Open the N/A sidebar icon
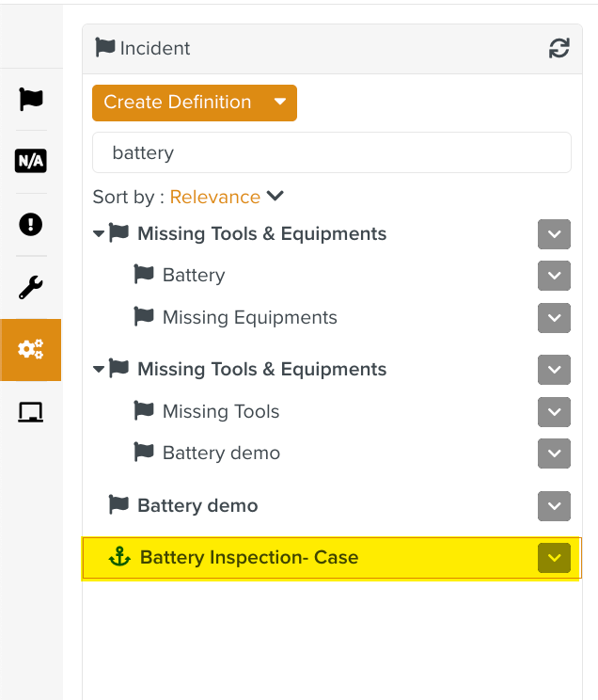This screenshot has width=598, height=700. [31, 161]
